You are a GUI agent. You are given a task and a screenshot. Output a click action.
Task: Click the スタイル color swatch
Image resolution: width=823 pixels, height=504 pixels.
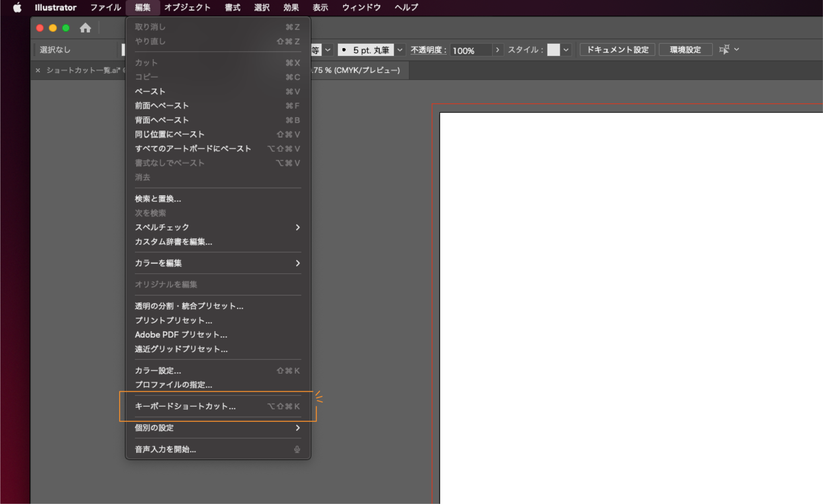554,49
